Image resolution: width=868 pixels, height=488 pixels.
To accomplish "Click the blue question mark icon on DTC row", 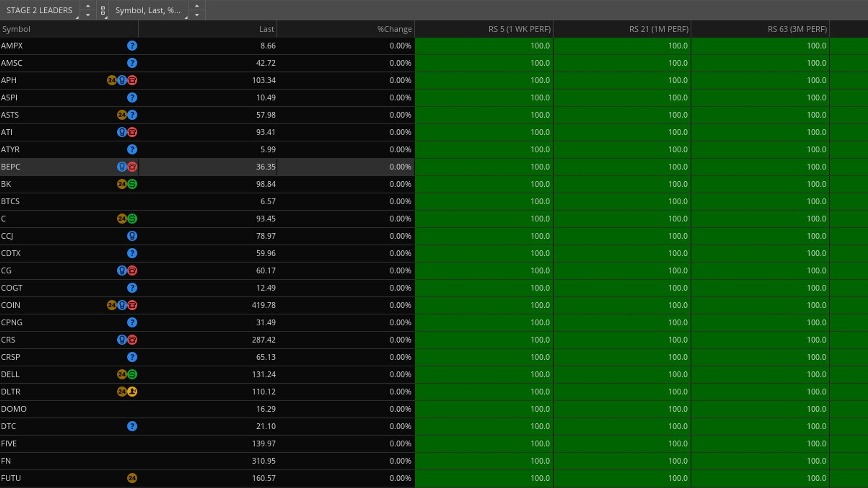I will (x=132, y=426).
